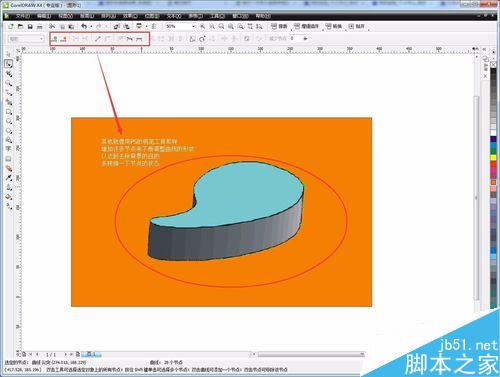This screenshot has width=500, height=377.
Task: Toggle Elastic mode on property bar
Action: (247, 39)
